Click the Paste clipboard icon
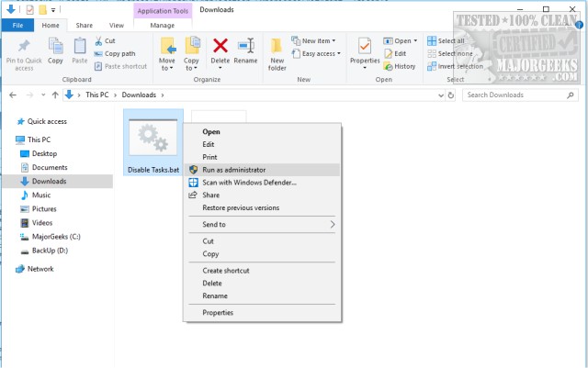 [x=80, y=47]
